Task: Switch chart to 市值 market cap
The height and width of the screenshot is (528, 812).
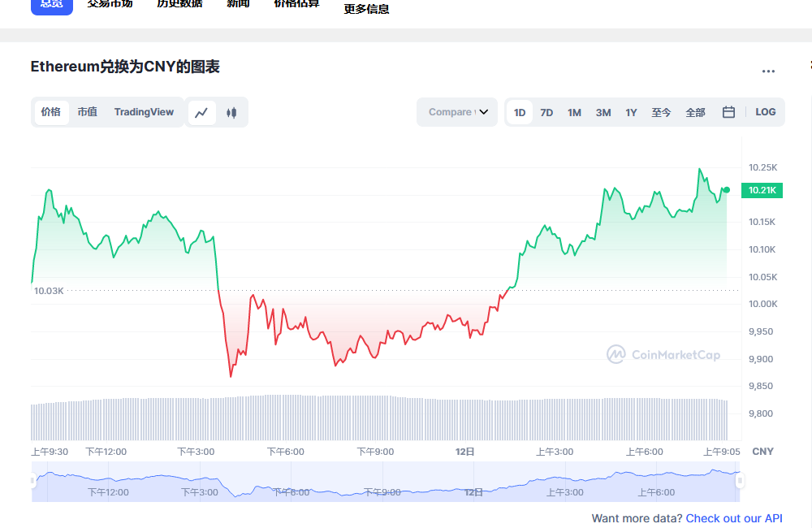Action: (x=87, y=112)
